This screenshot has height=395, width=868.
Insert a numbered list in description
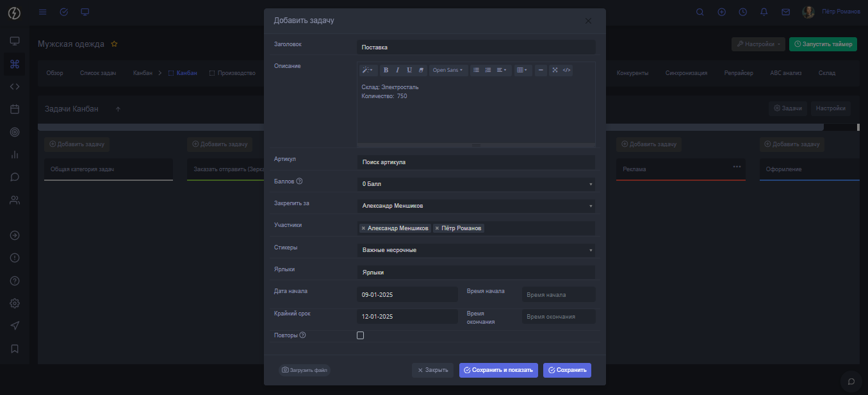pyautogui.click(x=487, y=70)
